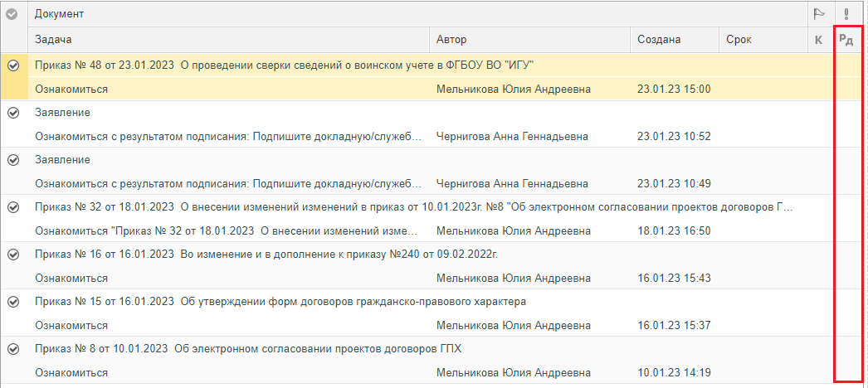The width and height of the screenshot is (868, 388).
Task: Click the completion icon for Приказ № 48
Action: coord(13,65)
